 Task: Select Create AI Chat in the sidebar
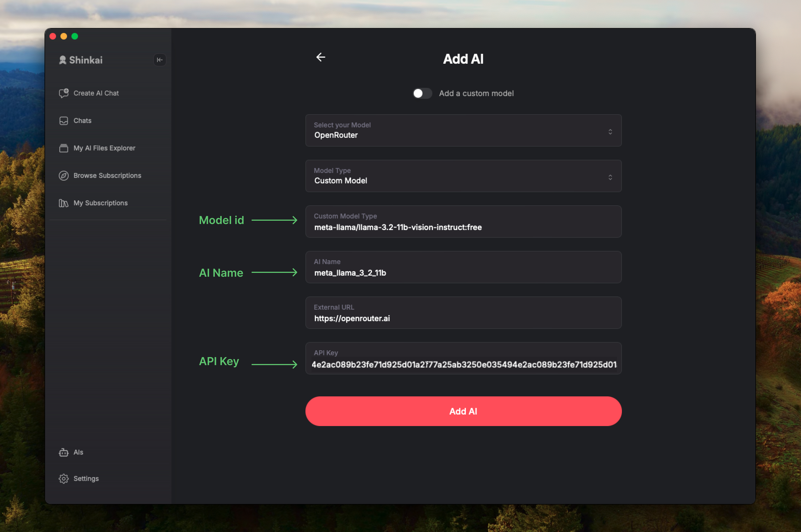pyautogui.click(x=96, y=93)
